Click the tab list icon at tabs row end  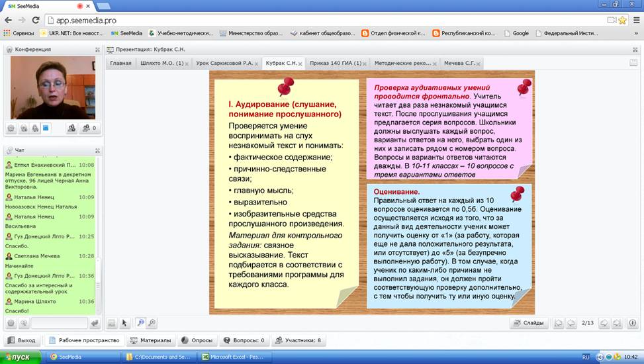[x=633, y=63]
